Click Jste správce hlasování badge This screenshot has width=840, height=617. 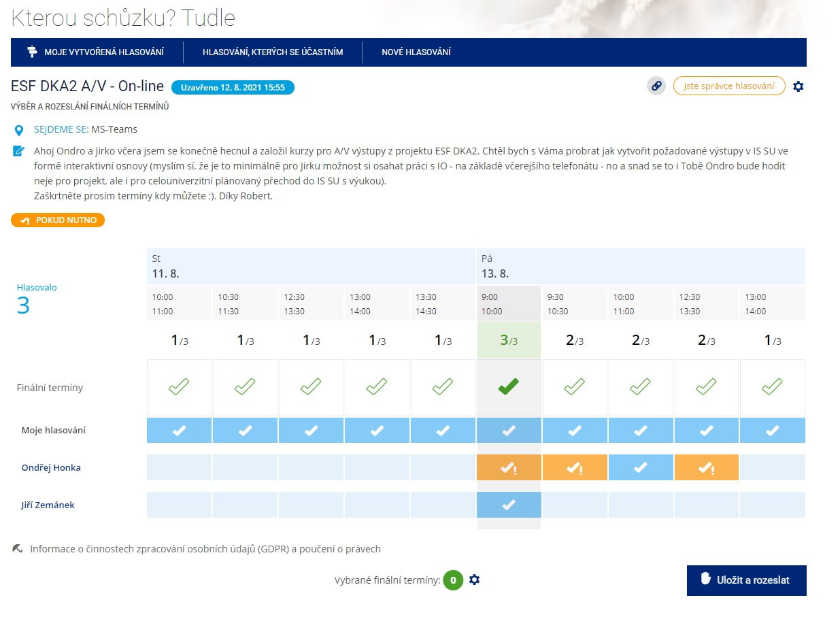coord(729,86)
